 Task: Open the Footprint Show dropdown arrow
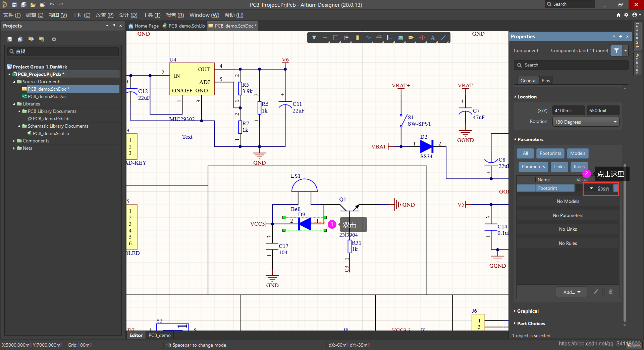591,188
